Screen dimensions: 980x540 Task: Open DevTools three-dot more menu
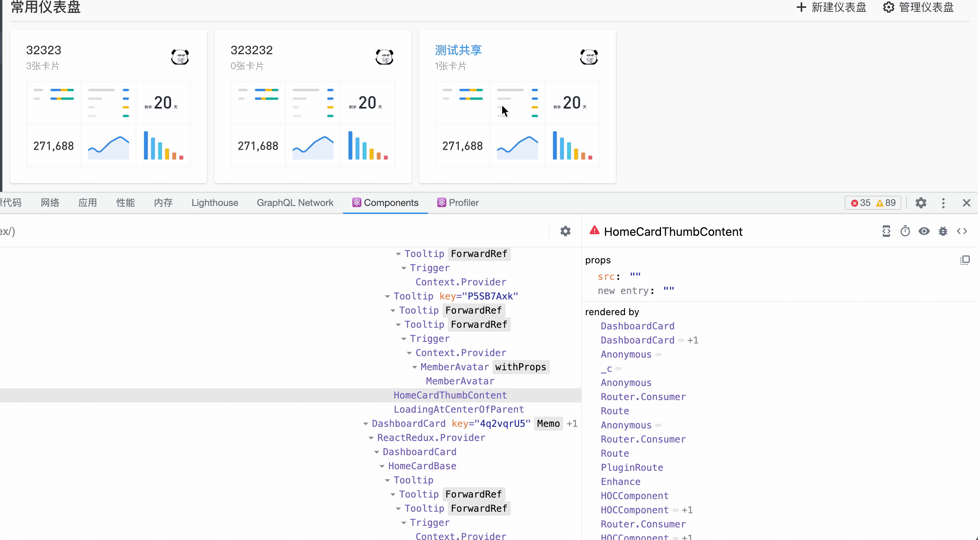pyautogui.click(x=943, y=203)
